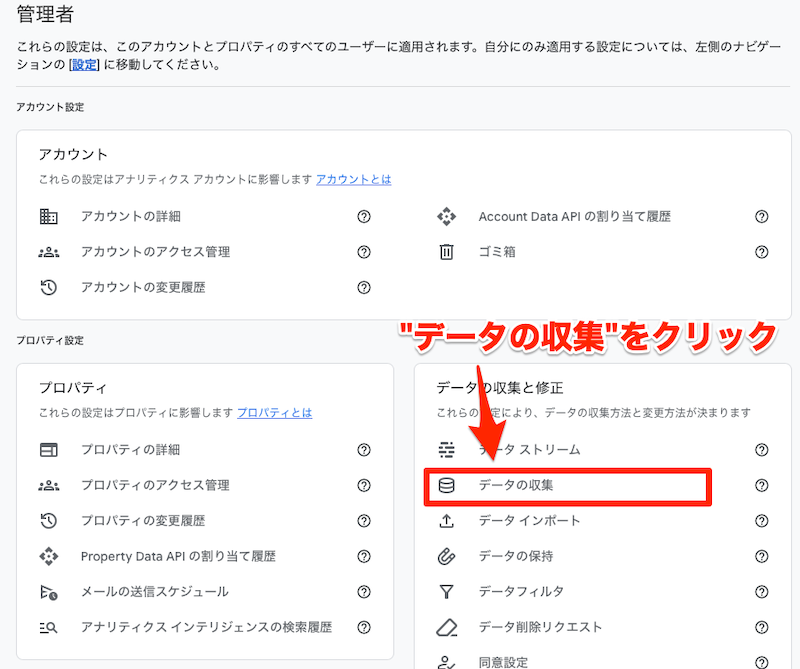Open the 設定 link in description
The image size is (800, 669).
(84, 65)
